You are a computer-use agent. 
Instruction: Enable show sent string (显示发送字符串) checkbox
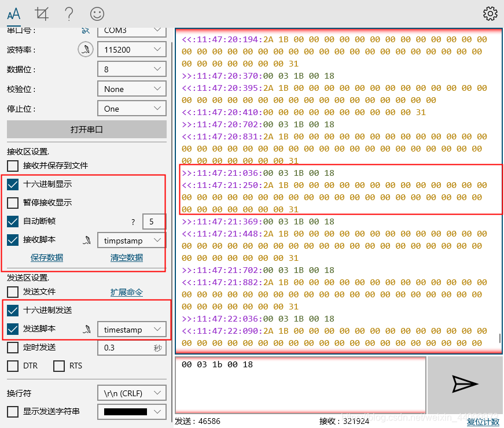pyautogui.click(x=13, y=412)
